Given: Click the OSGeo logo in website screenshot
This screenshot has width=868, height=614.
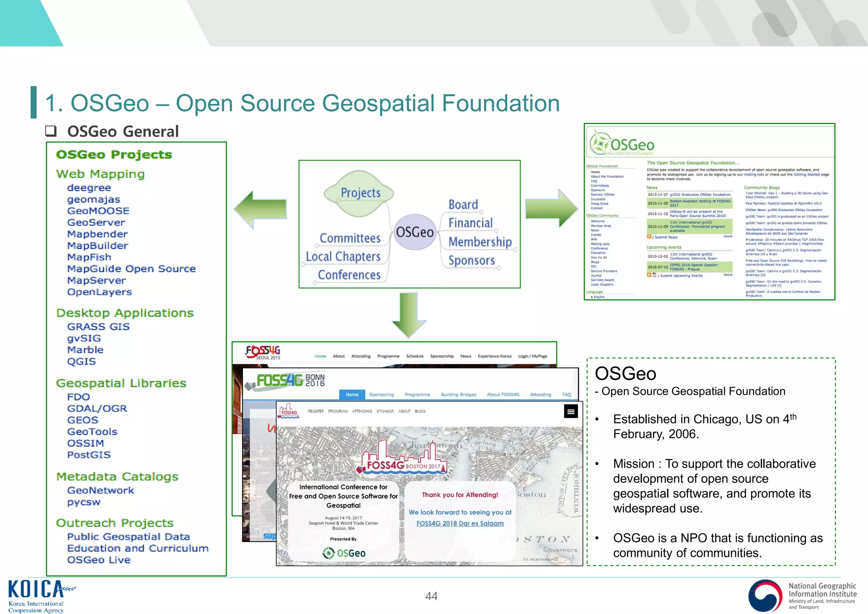Looking at the screenshot, I should [x=622, y=144].
